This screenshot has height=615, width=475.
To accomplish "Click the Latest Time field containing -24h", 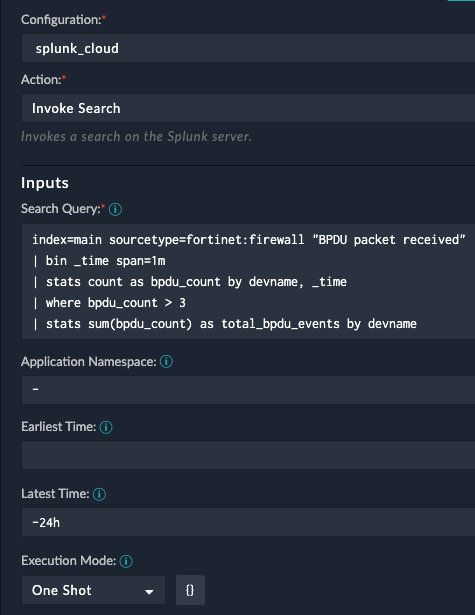I will pyautogui.click(x=248, y=522).
